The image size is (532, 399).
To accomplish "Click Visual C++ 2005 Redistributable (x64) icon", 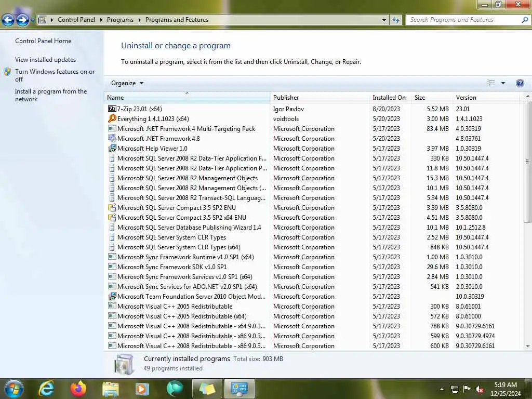I will 112,316.
